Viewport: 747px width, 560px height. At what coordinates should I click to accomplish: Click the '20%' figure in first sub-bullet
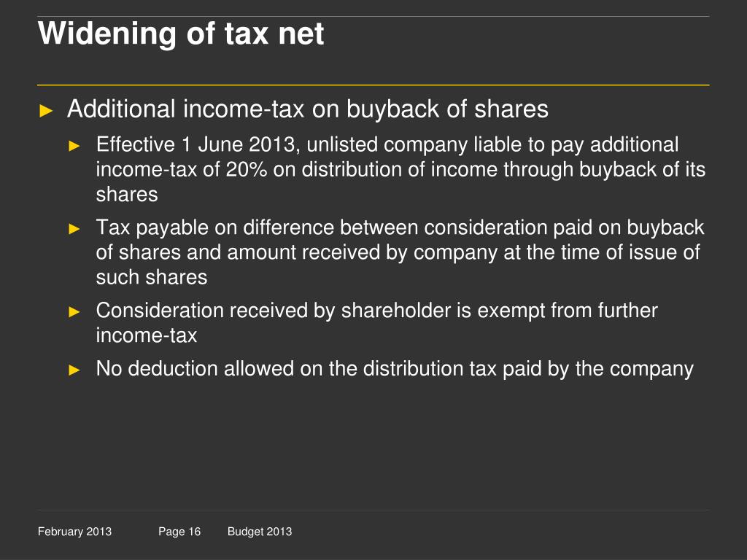pos(247,169)
